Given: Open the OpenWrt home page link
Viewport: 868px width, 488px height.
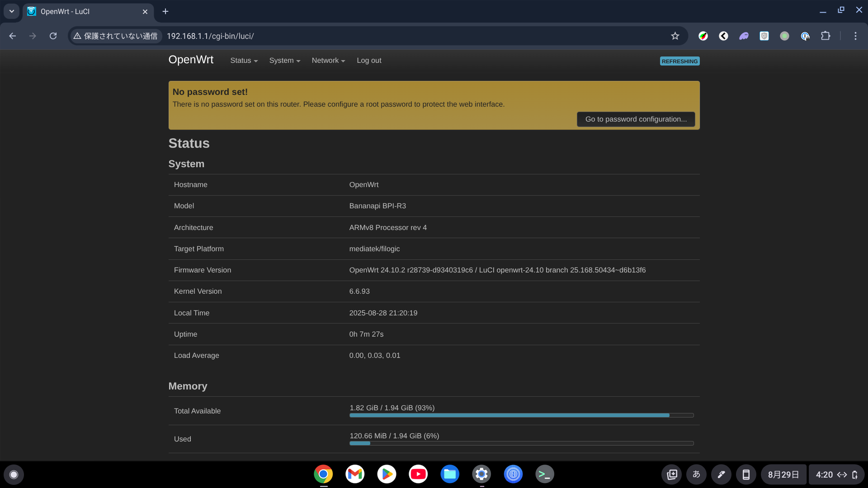Looking at the screenshot, I should pyautogui.click(x=191, y=59).
